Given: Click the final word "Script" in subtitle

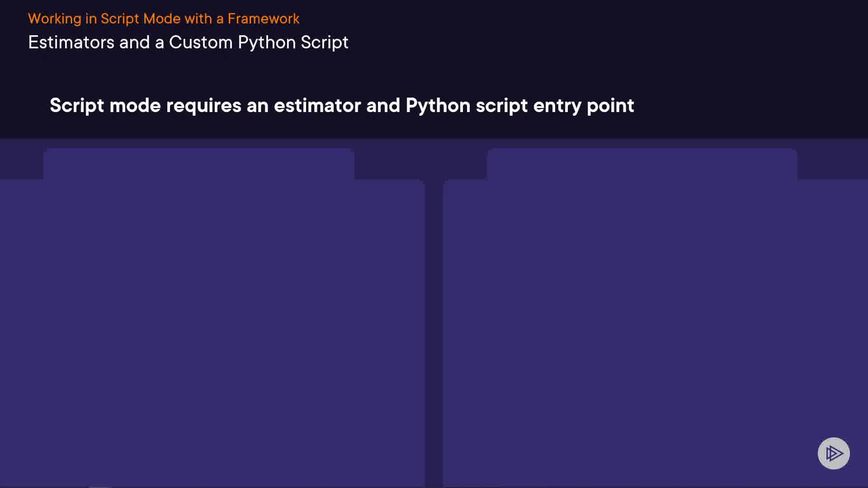Looking at the screenshot, I should 324,42.
